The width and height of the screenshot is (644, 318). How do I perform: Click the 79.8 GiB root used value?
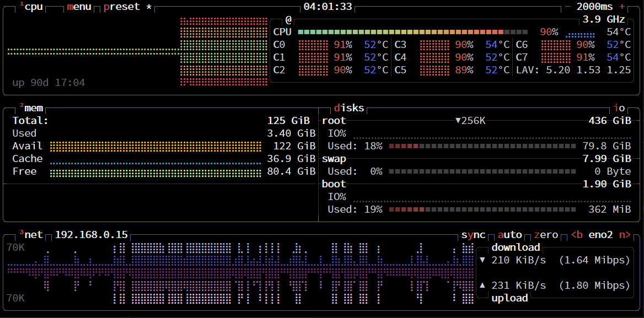(x=607, y=146)
